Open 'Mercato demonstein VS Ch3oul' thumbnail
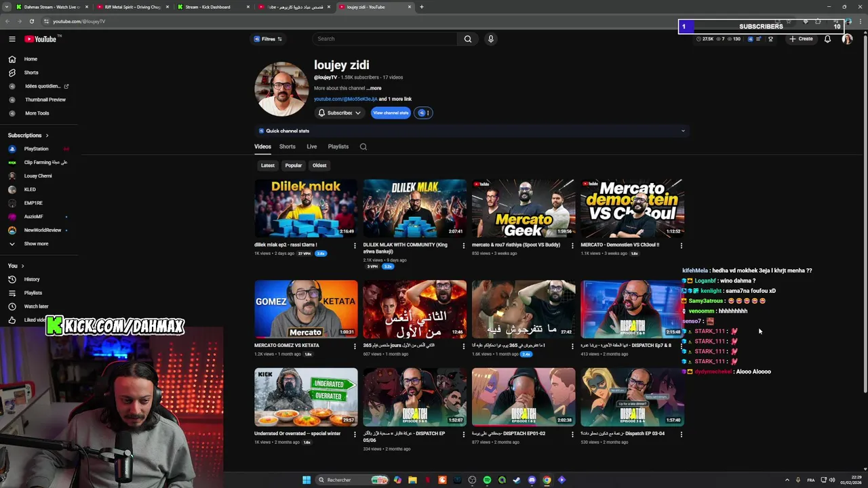Image resolution: width=868 pixels, height=488 pixels. pyautogui.click(x=632, y=208)
